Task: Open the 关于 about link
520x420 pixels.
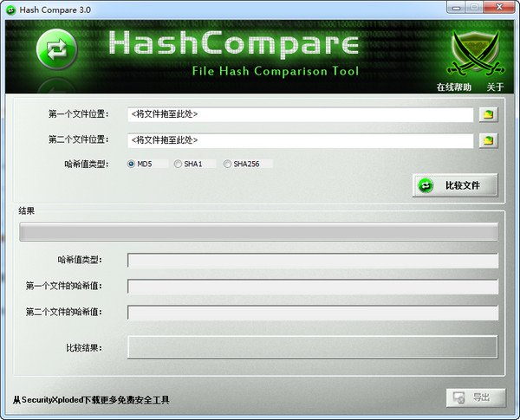Action: [495, 87]
